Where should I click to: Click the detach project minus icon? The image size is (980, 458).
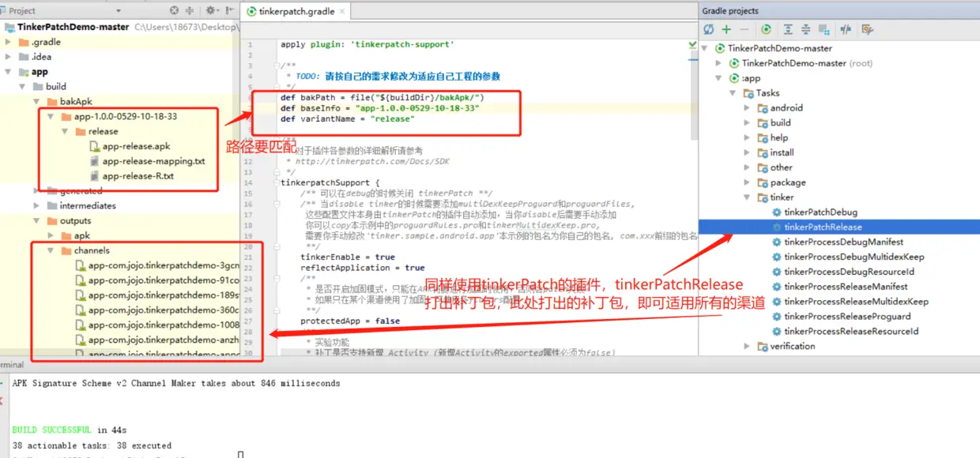click(x=744, y=29)
